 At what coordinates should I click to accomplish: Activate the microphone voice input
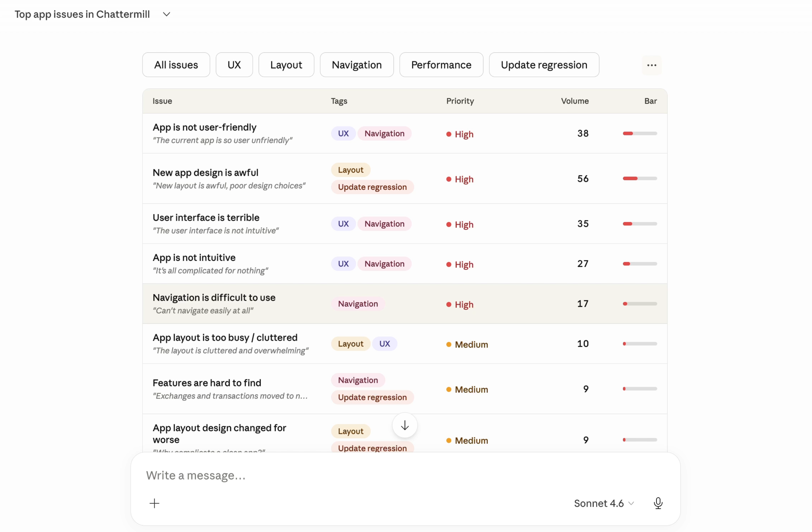point(658,503)
